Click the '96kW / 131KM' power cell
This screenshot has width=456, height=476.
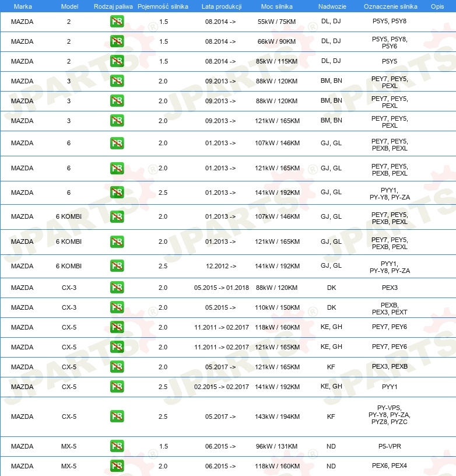coord(277,446)
